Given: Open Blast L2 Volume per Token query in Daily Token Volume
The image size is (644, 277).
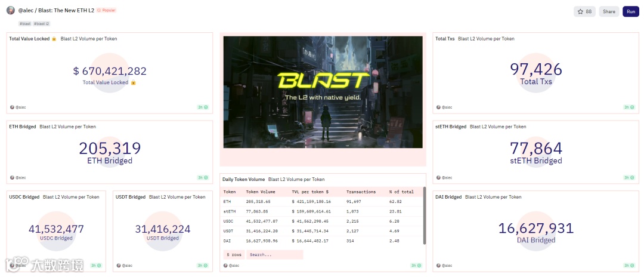Looking at the screenshot, I should [296, 179].
